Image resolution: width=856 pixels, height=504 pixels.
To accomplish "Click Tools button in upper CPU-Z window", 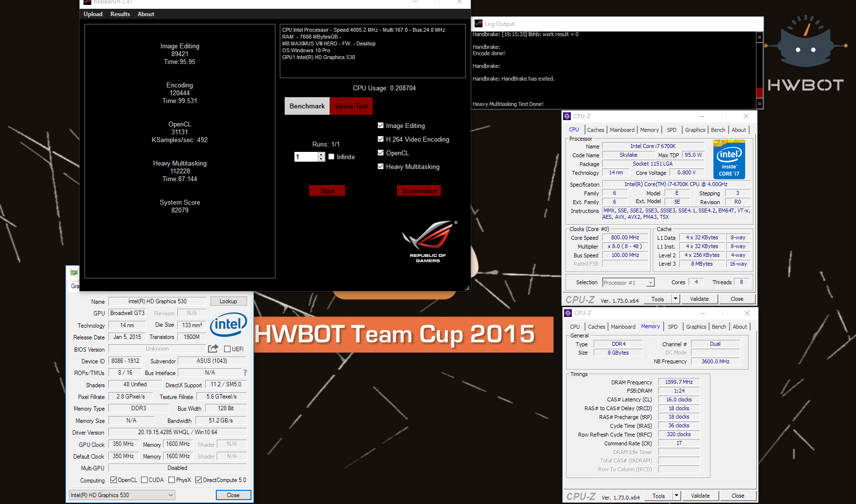I will pyautogui.click(x=658, y=299).
